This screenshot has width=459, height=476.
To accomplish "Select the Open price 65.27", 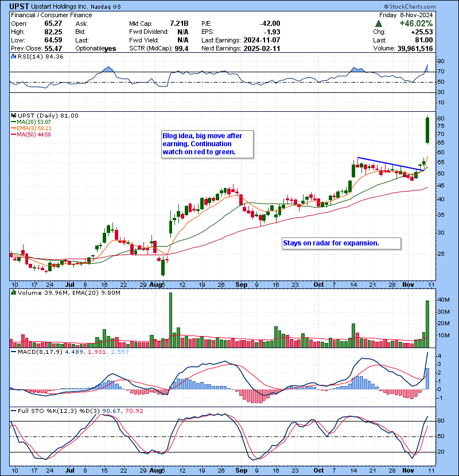I will click(53, 24).
